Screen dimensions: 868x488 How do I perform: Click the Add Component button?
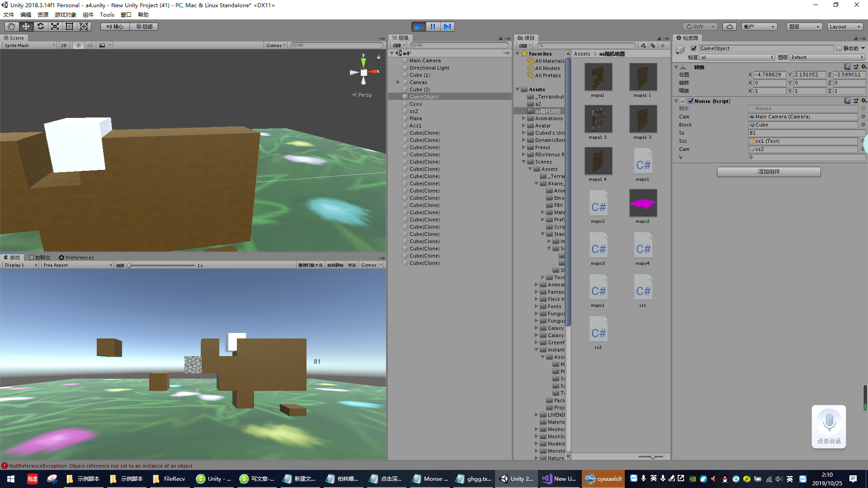[x=769, y=172]
